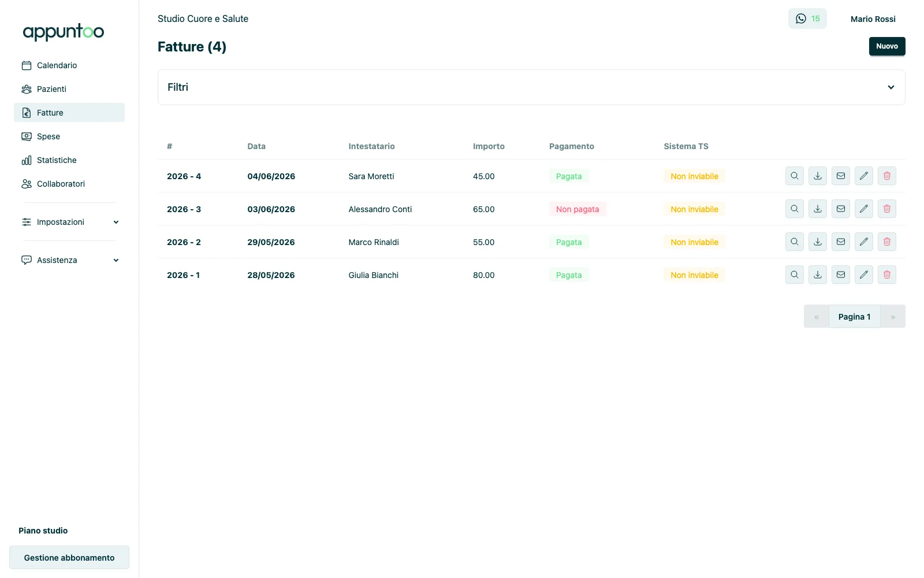The image size is (924, 578).
Task: Open Collaboratori section
Action: click(x=69, y=184)
